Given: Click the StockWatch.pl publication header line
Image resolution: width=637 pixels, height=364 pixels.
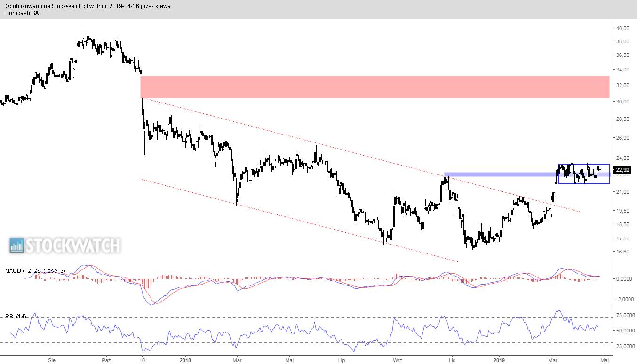Looking at the screenshot, I should pyautogui.click(x=88, y=6).
